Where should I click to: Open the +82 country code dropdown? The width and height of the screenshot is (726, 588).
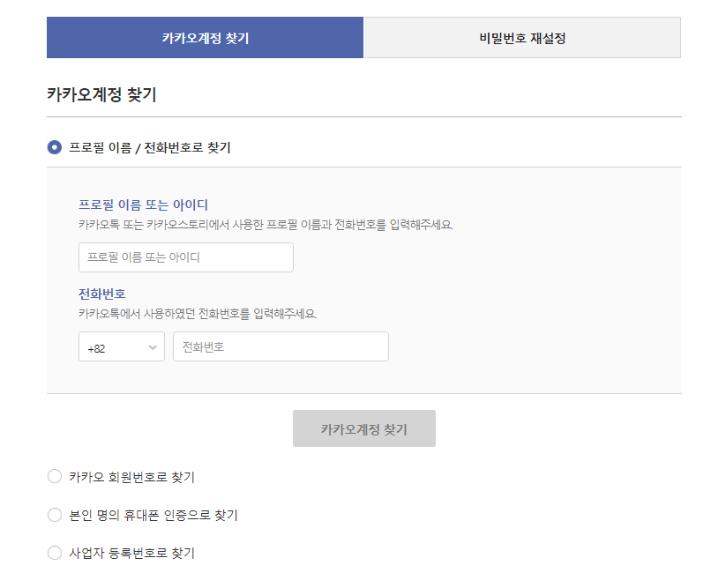[122, 346]
